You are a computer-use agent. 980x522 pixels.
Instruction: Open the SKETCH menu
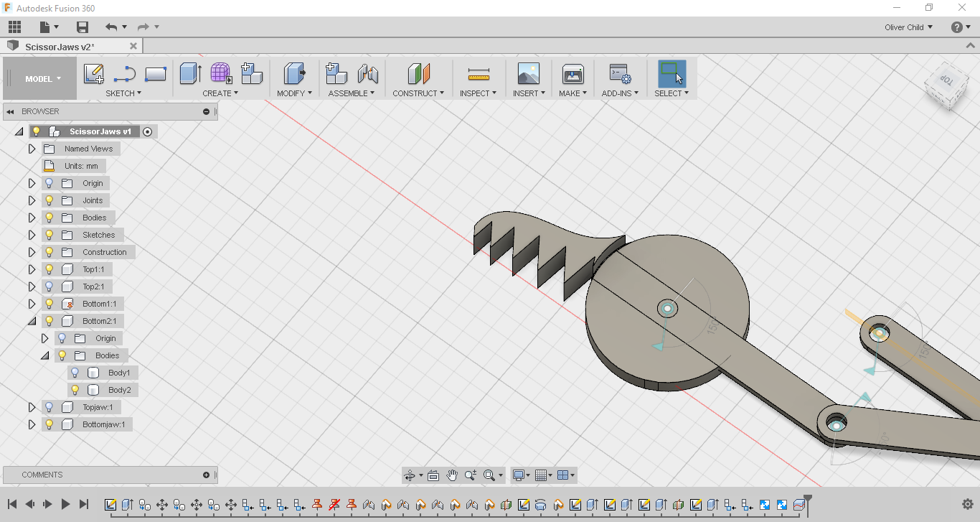[x=123, y=93]
